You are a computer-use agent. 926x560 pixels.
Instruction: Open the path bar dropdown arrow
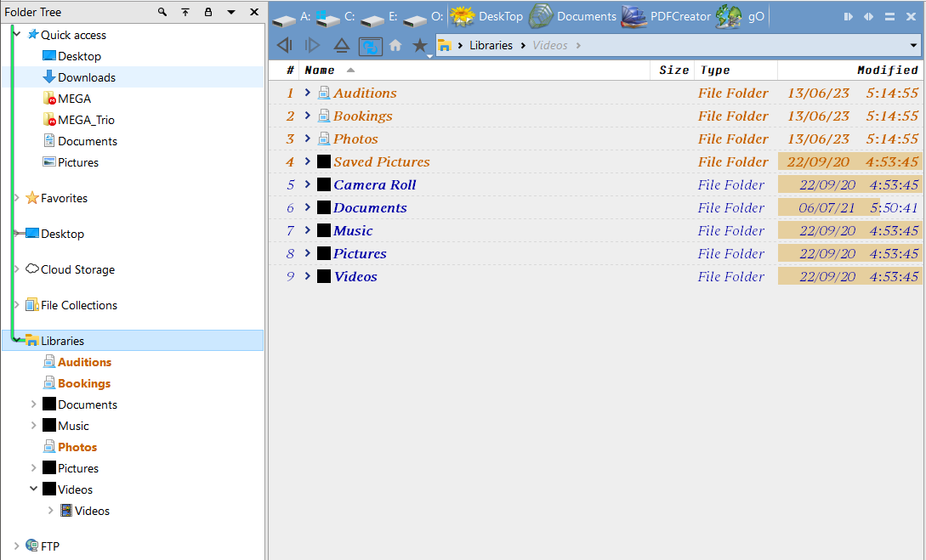(913, 46)
